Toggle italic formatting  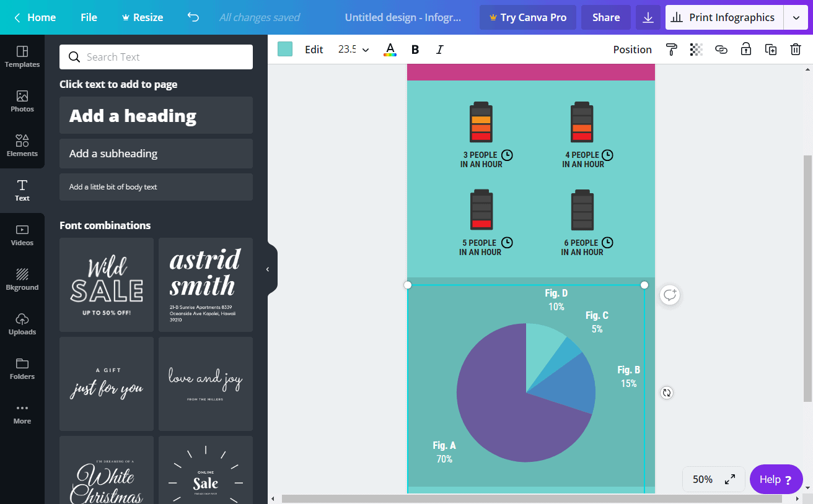pyautogui.click(x=440, y=50)
